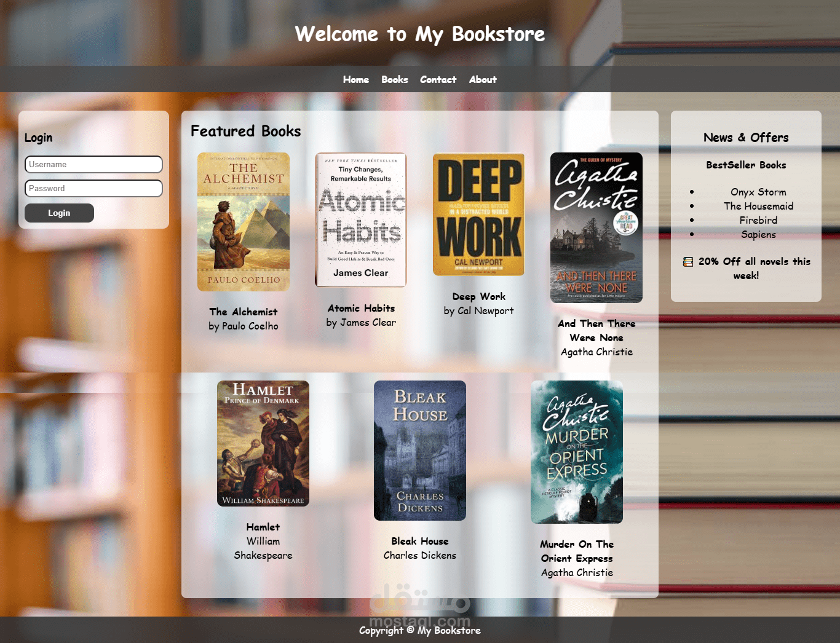Click the book emoji beside 20% Off
The image size is (840, 643).
coord(688,262)
